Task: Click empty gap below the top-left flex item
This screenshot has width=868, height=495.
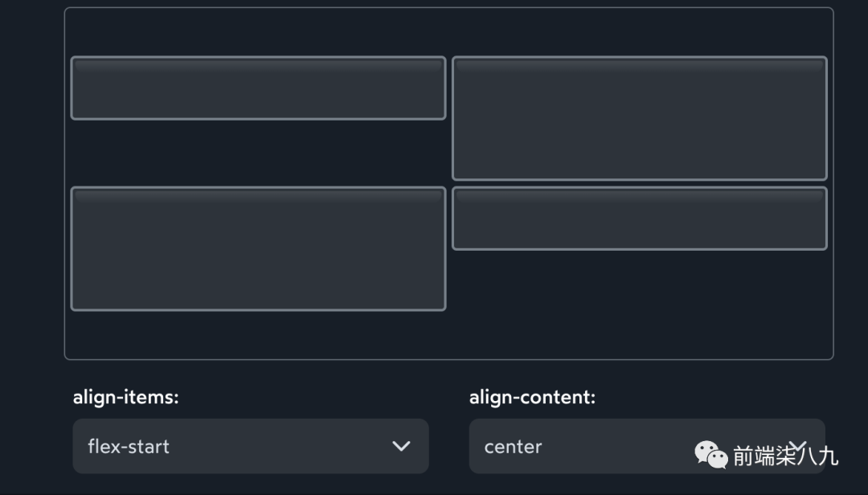Action: pyautogui.click(x=258, y=153)
